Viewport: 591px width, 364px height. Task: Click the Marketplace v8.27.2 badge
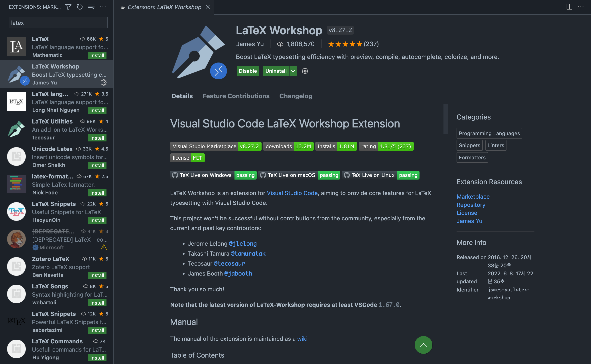216,146
